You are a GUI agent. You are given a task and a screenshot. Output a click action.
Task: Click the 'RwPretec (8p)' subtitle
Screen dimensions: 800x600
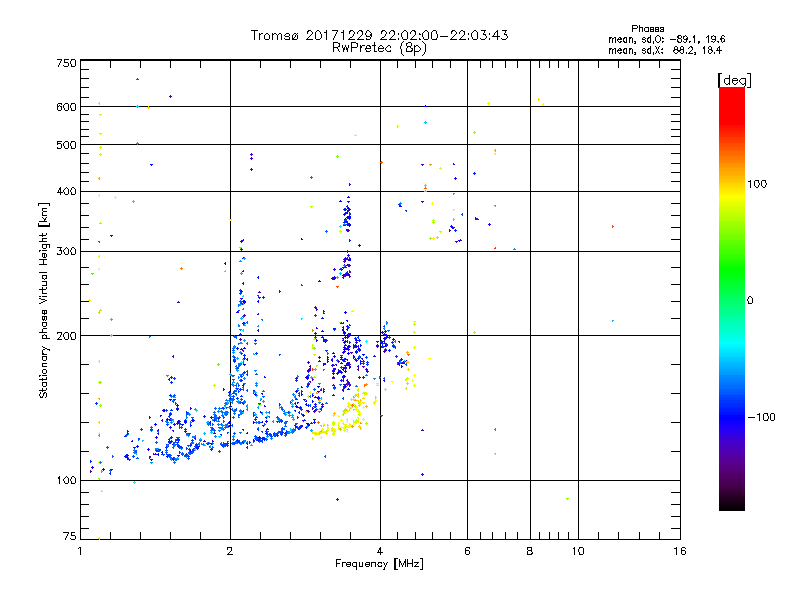379,48
